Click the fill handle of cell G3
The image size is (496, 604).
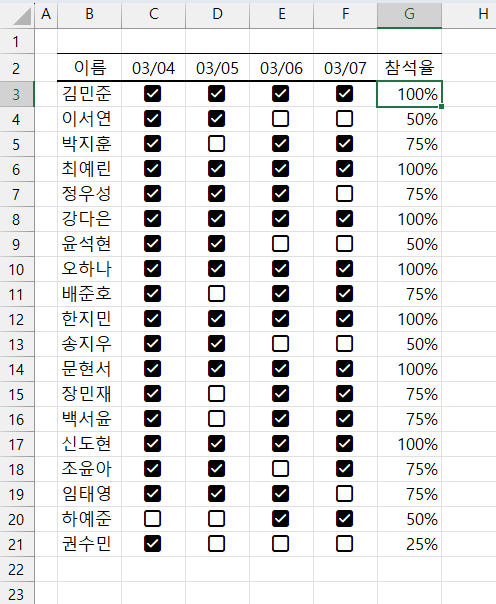pyautogui.click(x=441, y=106)
